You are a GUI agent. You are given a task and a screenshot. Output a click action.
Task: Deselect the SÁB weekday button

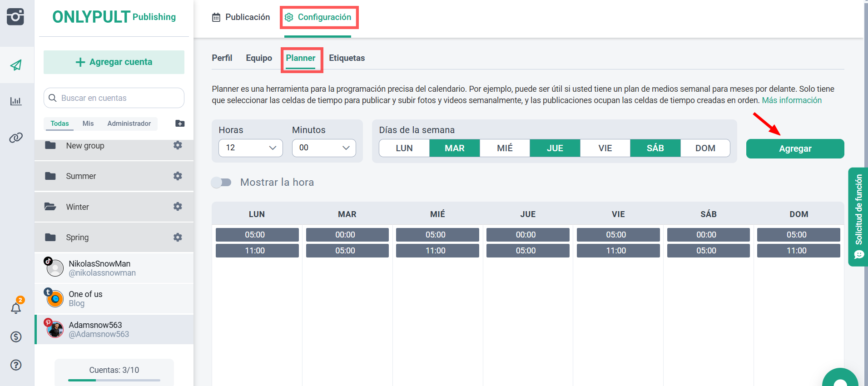[x=655, y=148]
